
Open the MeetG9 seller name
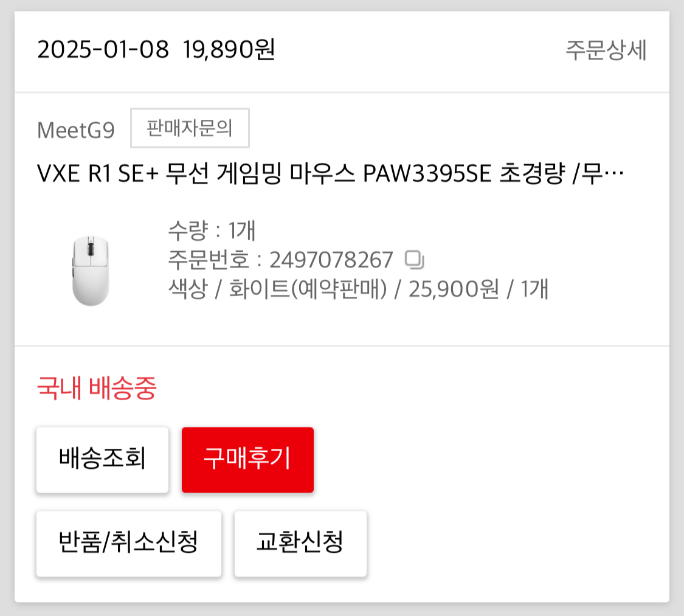coord(76,130)
